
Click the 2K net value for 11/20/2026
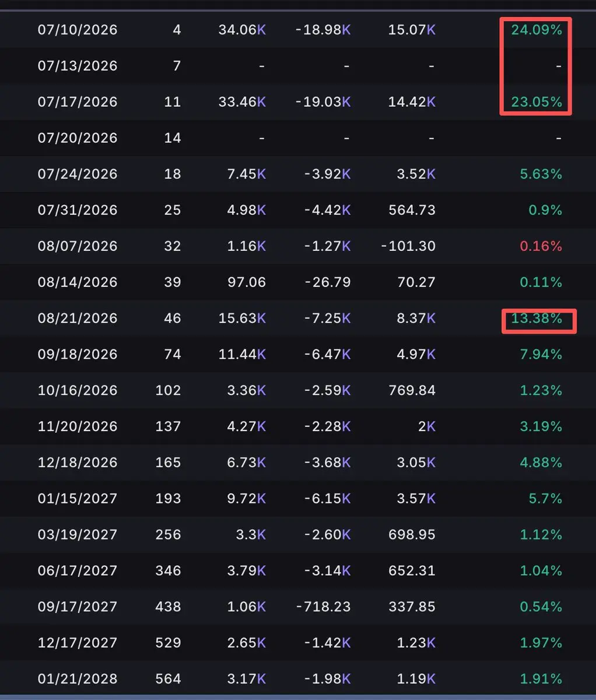tap(427, 426)
